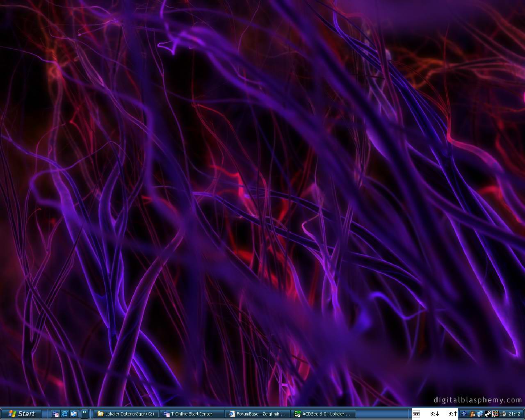
Task: Click the red N/A tray icon
Action: [495, 414]
